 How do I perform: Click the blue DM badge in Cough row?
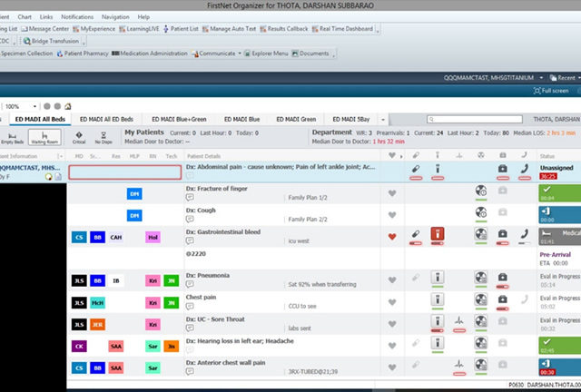click(x=133, y=215)
